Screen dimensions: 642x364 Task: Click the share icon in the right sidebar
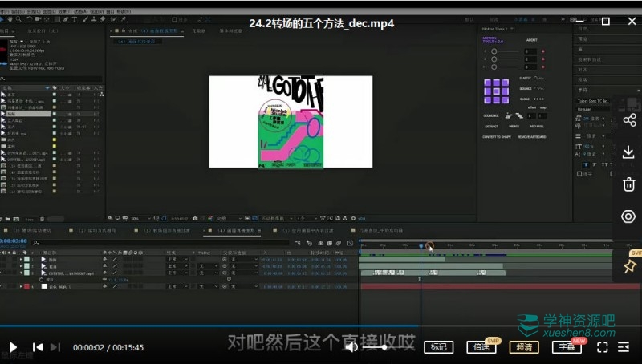tap(628, 119)
